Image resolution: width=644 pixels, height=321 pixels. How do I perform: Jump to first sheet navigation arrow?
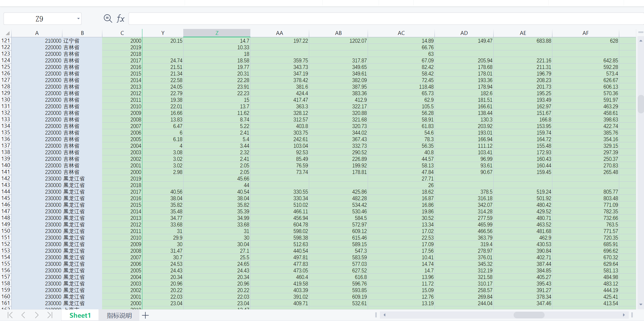pyautogui.click(x=10, y=315)
